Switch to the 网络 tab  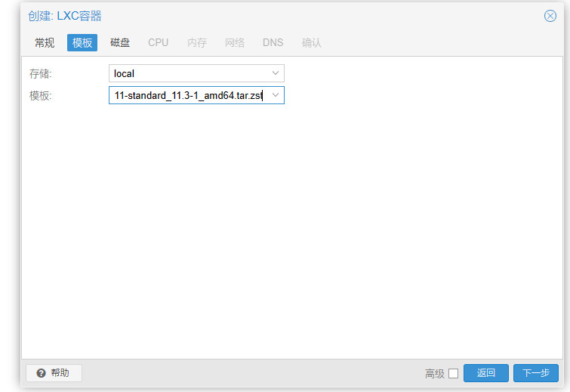coord(235,42)
